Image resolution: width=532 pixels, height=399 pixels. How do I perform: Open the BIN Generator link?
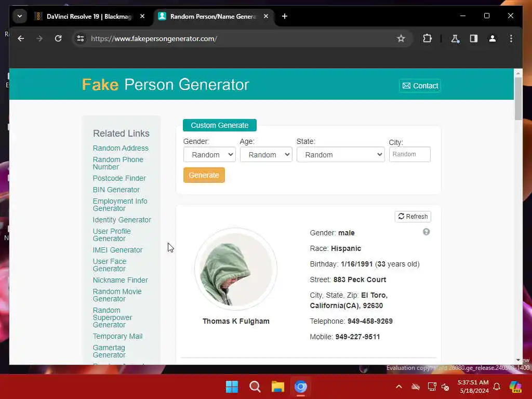pos(116,190)
